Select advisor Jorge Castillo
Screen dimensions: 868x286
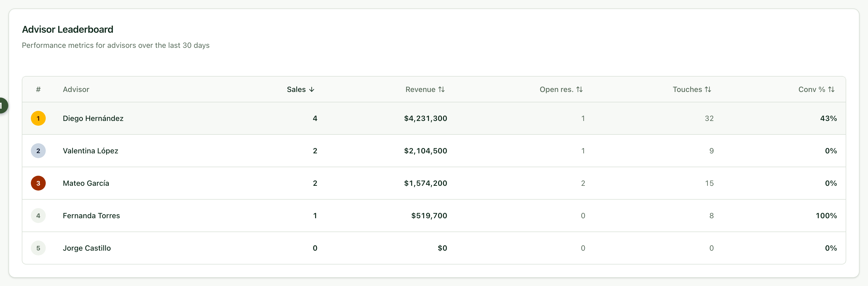[x=87, y=248]
